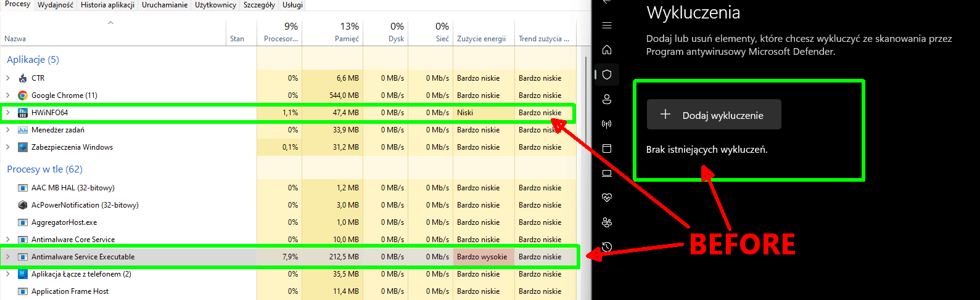Switch to the Procesy tab
980x300 pixels.
coord(17,4)
